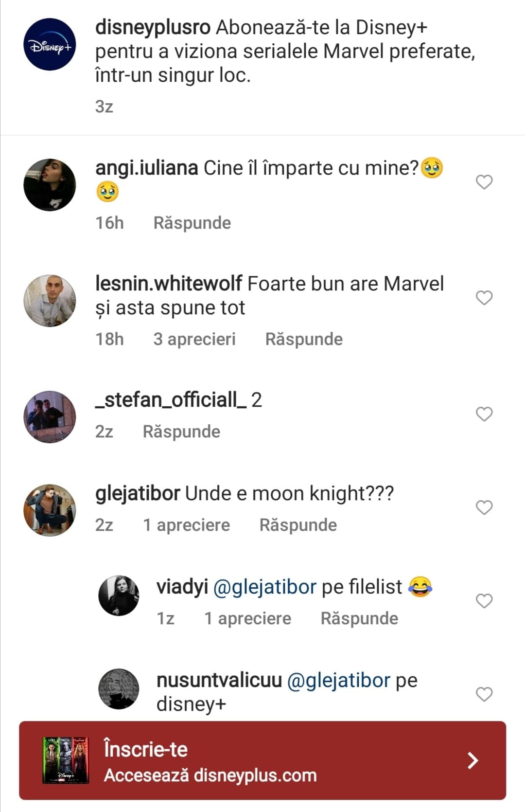The height and width of the screenshot is (812, 525).
Task: Tap the heart on _stefan_officiall_'s comment
Action: coord(484,414)
